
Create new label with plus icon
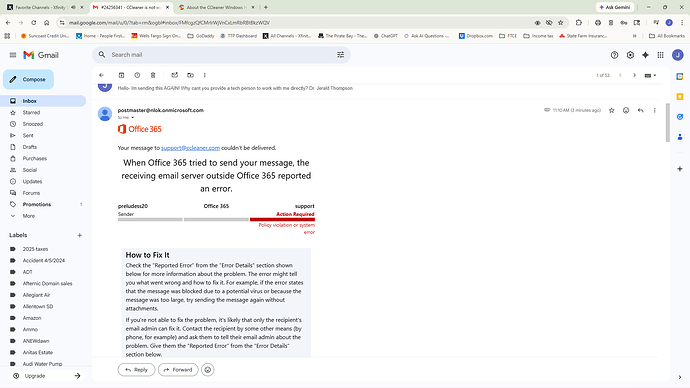[x=80, y=235]
